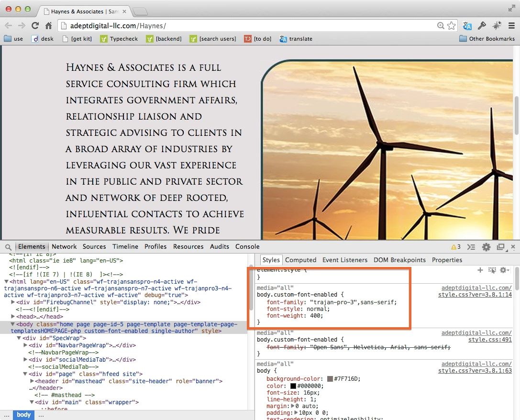
Task: Switch to the Elements panel
Action: tap(32, 247)
